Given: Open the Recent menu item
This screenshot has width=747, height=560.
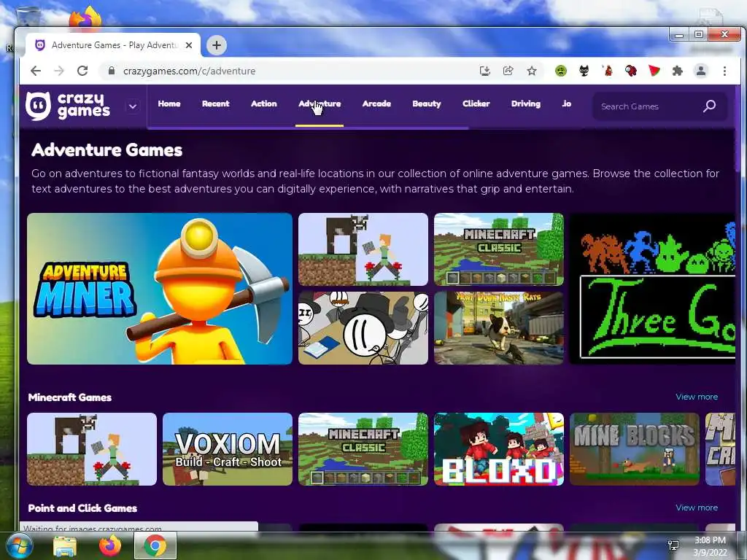Looking at the screenshot, I should coord(215,104).
